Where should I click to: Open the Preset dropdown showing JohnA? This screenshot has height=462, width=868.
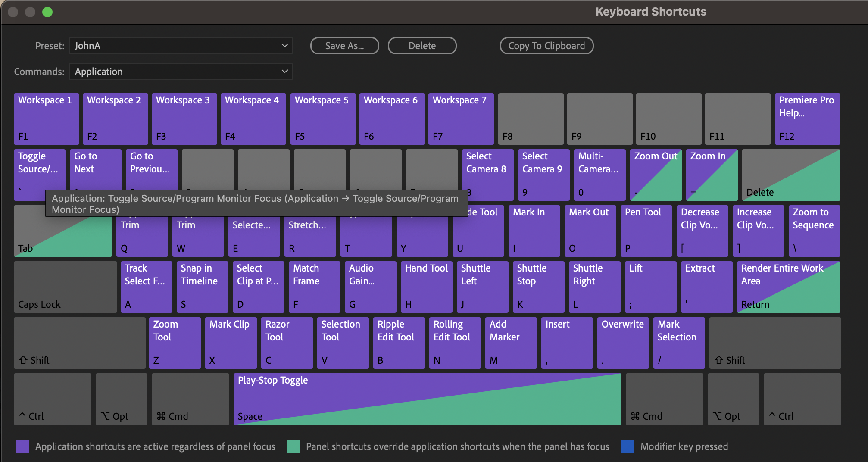(x=180, y=46)
